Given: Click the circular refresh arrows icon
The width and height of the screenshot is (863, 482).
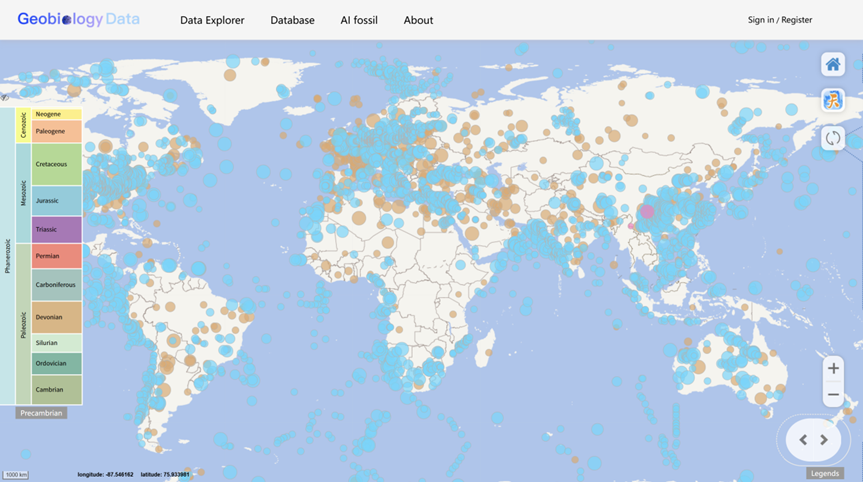Looking at the screenshot, I should pyautogui.click(x=833, y=138).
